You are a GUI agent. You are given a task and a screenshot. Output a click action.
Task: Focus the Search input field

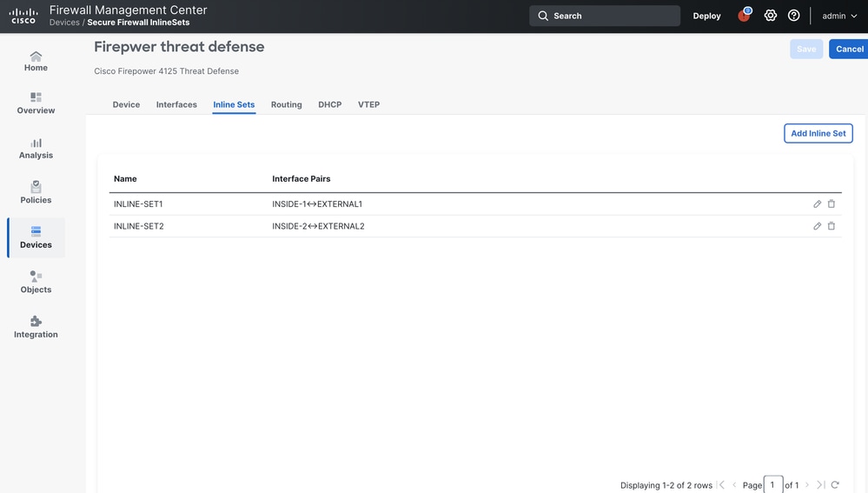tap(605, 16)
